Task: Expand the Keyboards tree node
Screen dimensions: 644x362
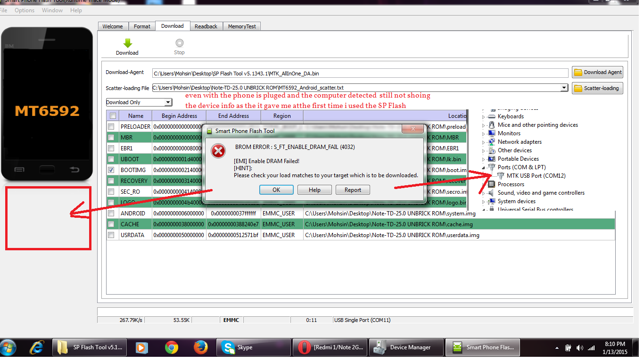Action: [483, 117]
